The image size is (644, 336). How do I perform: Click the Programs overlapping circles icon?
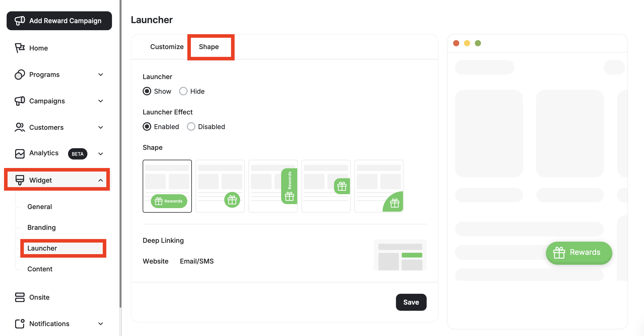tap(20, 74)
